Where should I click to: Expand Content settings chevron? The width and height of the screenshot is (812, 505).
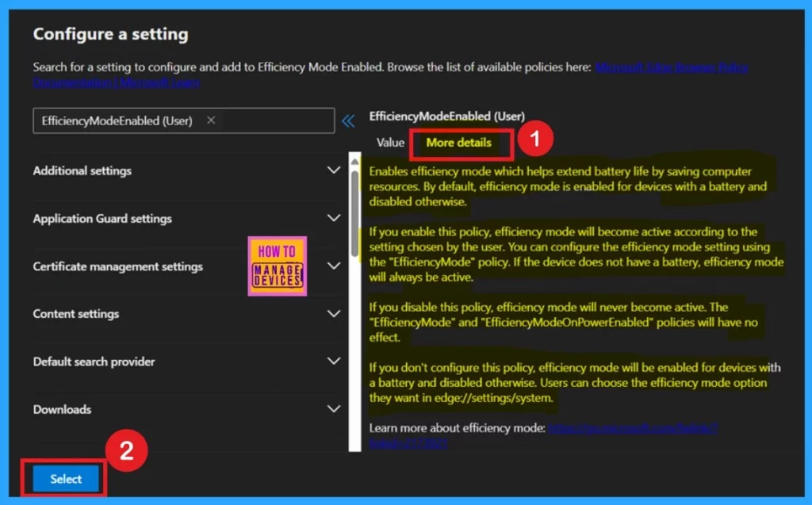(x=334, y=313)
